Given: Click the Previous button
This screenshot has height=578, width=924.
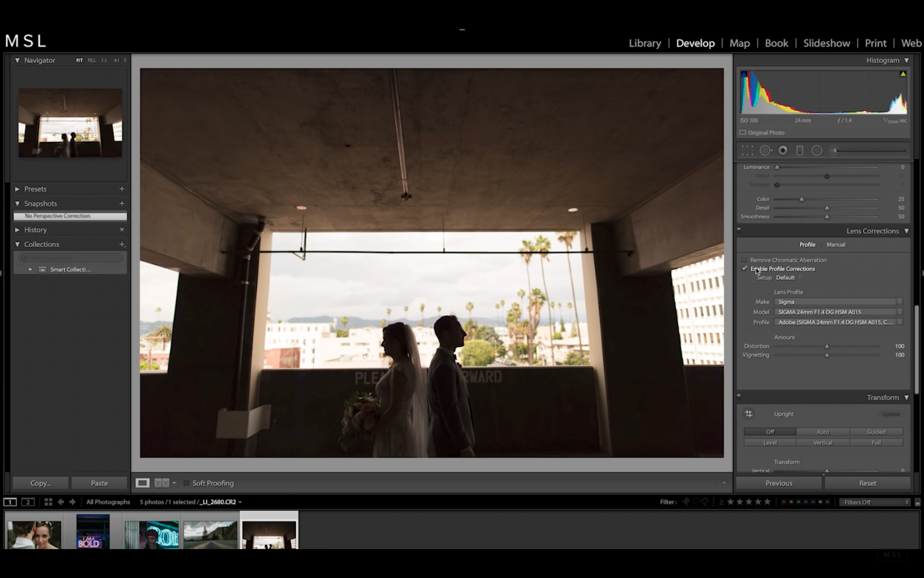Looking at the screenshot, I should point(778,483).
